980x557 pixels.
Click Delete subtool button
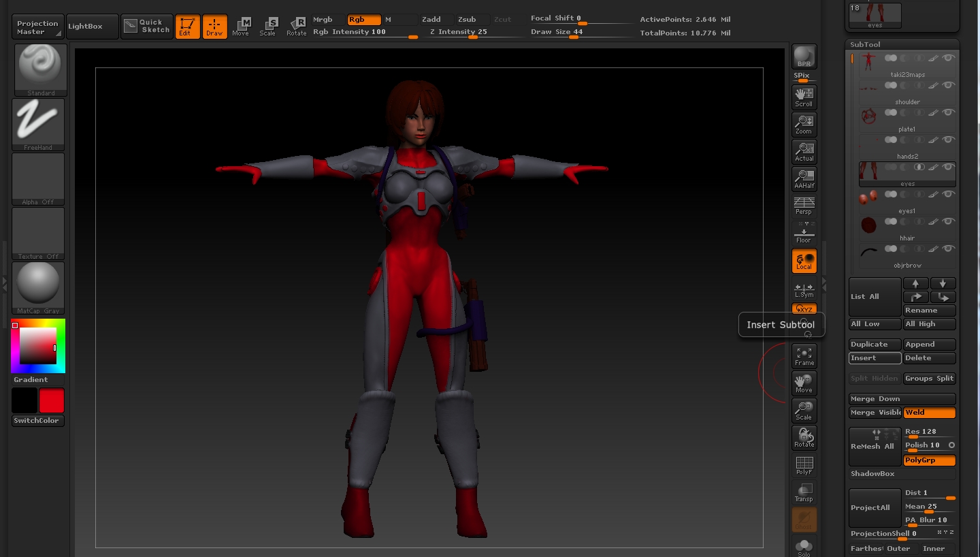coord(929,358)
